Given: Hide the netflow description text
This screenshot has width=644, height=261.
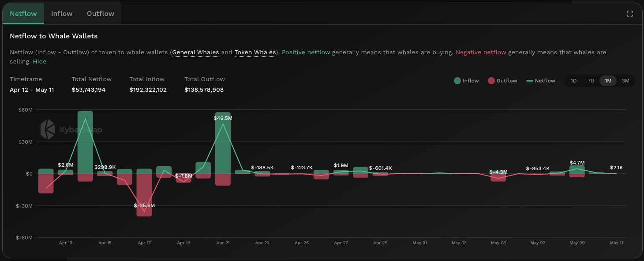Looking at the screenshot, I should click(x=40, y=61).
